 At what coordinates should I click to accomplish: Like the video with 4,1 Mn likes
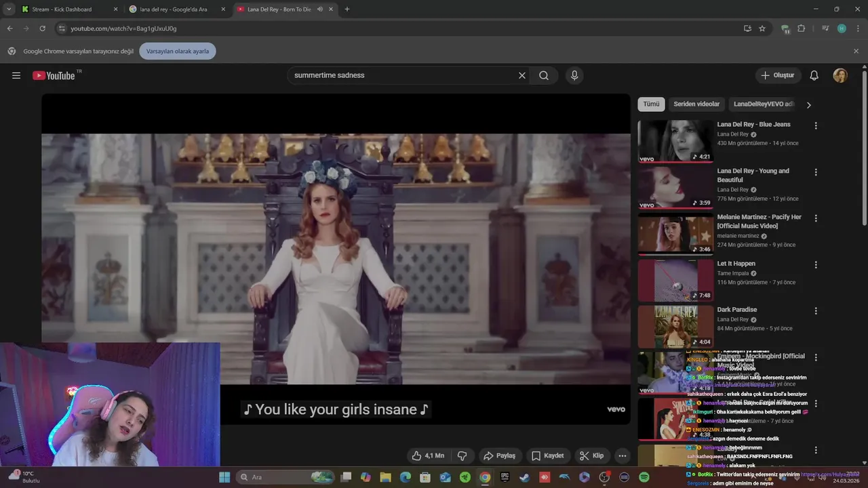click(428, 455)
